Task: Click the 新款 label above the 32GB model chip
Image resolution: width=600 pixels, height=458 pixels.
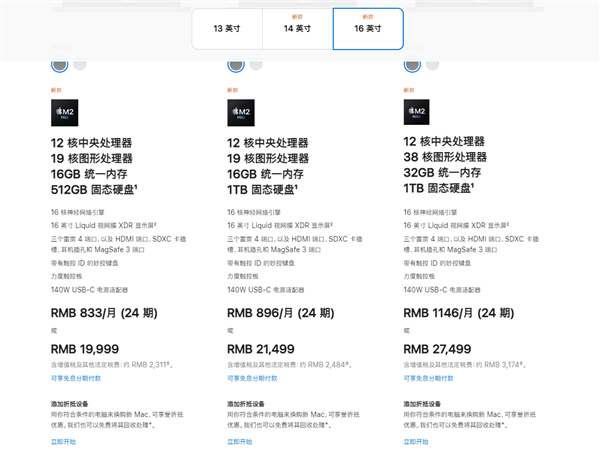Action: point(408,89)
